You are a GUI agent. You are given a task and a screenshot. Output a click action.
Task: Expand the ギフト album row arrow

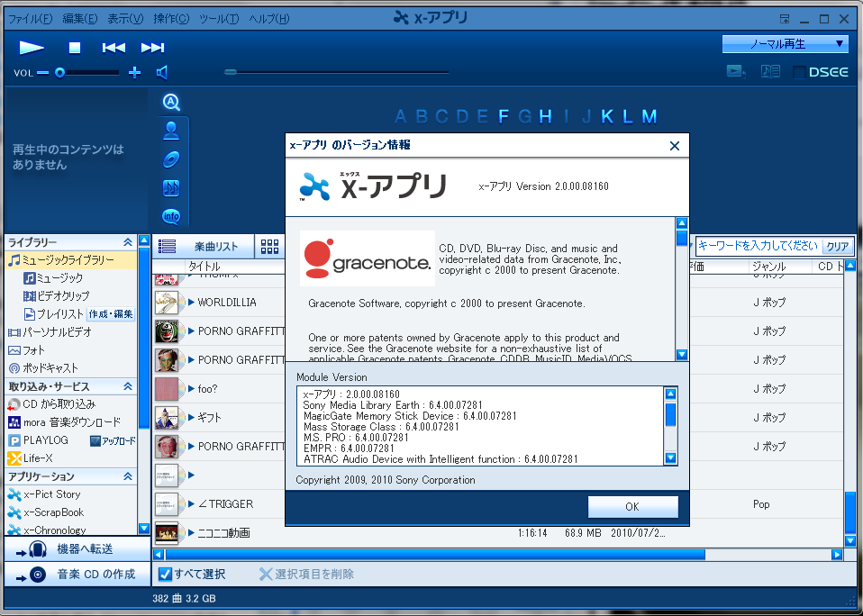[x=192, y=417]
